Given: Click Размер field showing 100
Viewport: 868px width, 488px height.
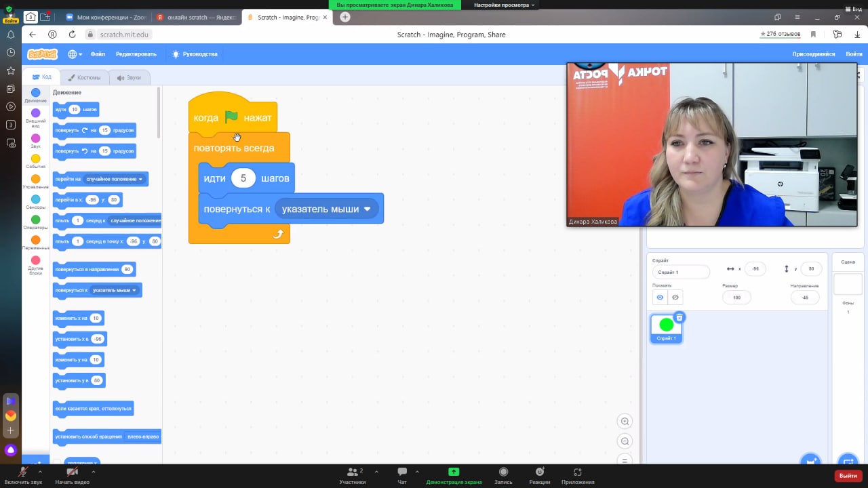Looking at the screenshot, I should (x=736, y=297).
